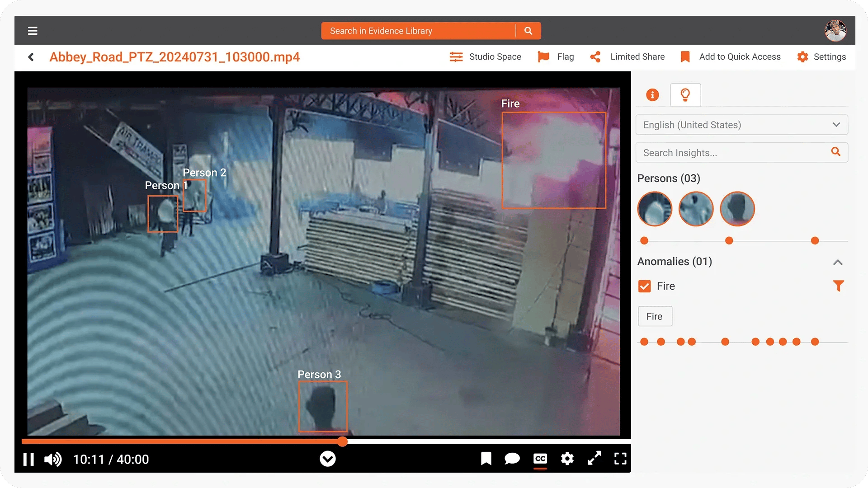This screenshot has height=488, width=868.
Task: Click the filename Abbey_Road_PTZ_20240731_103000.mp4
Action: (x=175, y=57)
